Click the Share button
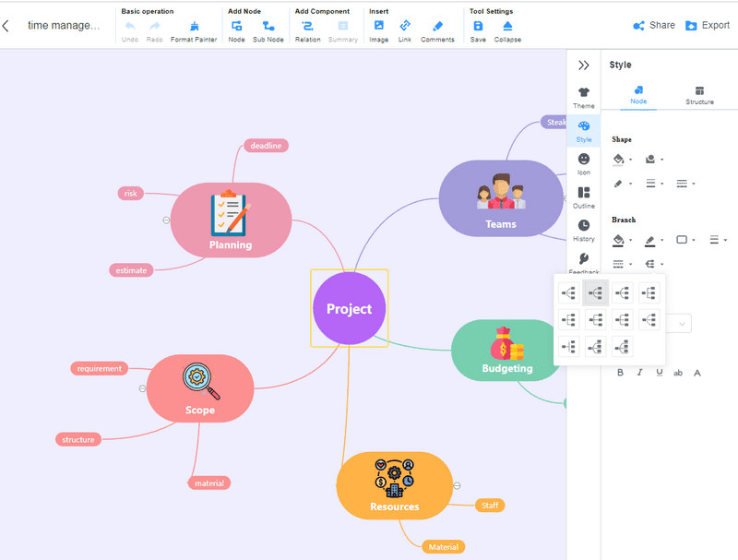 tap(654, 26)
